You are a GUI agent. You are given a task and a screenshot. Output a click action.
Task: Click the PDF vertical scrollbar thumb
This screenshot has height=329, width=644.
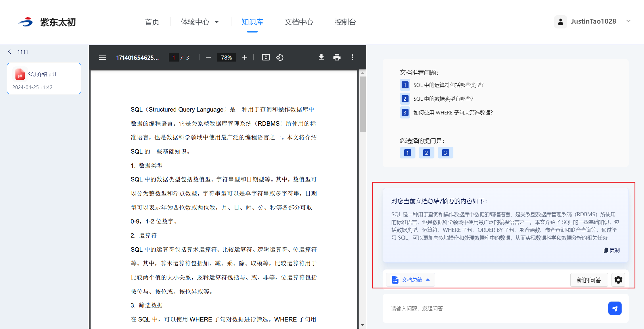tap(363, 104)
